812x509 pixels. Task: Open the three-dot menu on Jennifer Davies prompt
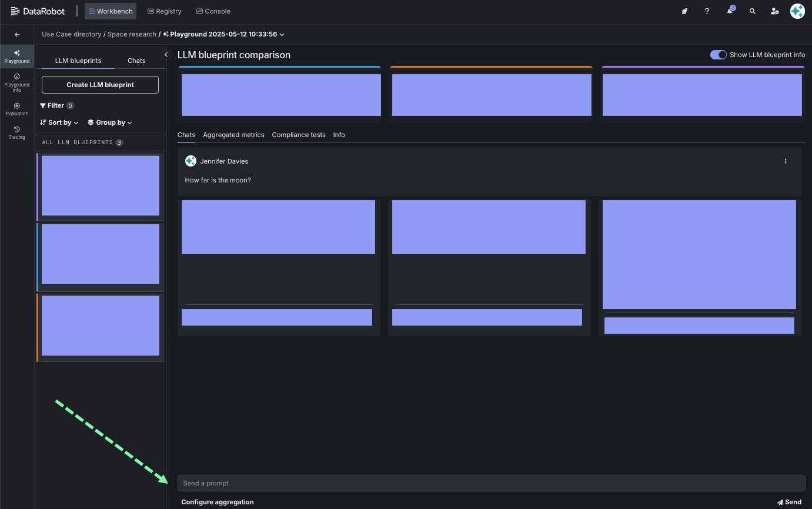coord(786,161)
